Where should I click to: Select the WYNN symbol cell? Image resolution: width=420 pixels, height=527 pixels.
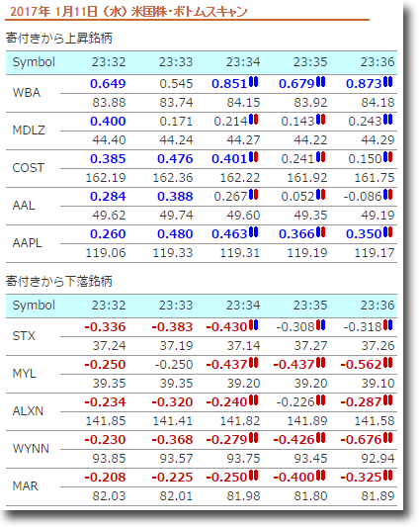click(31, 449)
